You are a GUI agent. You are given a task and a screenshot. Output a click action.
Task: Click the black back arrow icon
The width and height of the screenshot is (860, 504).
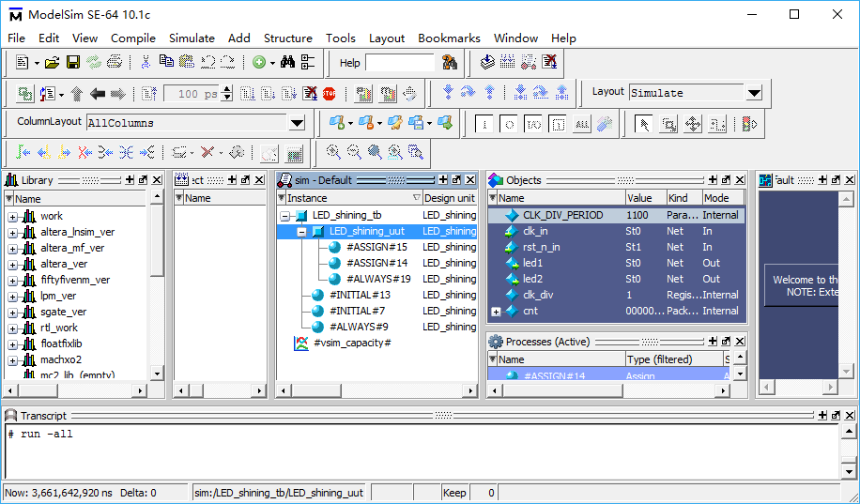pyautogui.click(x=98, y=94)
